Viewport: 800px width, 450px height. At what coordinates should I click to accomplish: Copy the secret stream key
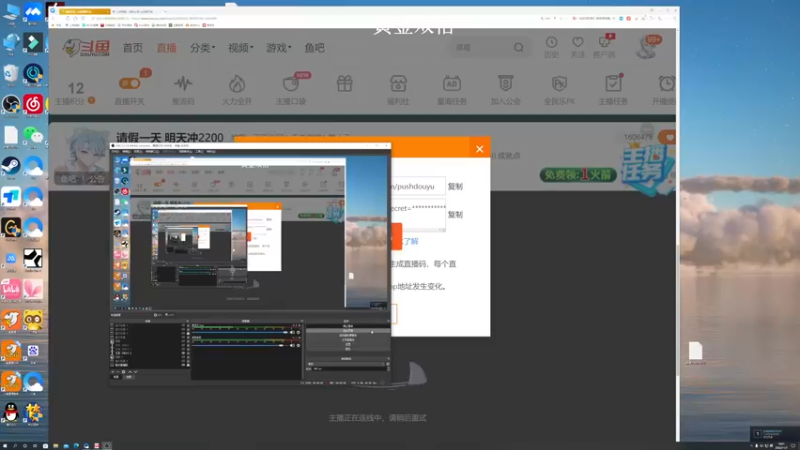point(455,215)
